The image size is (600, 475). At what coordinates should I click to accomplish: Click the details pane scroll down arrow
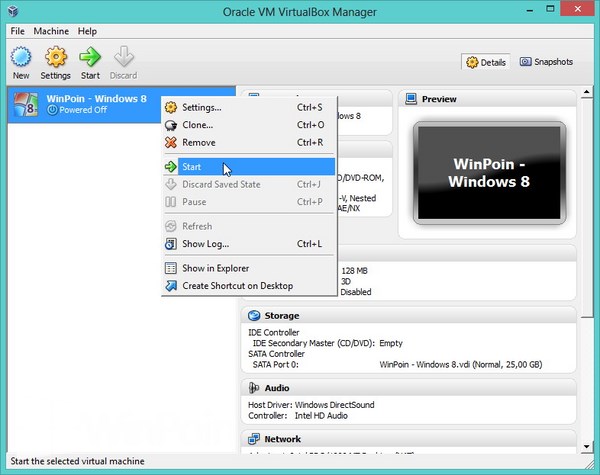pyautogui.click(x=587, y=447)
